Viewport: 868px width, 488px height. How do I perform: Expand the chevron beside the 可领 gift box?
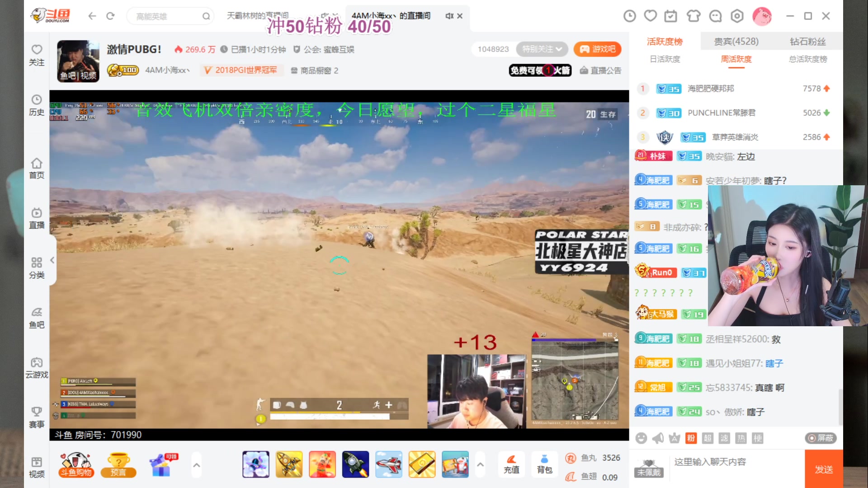pos(196,465)
